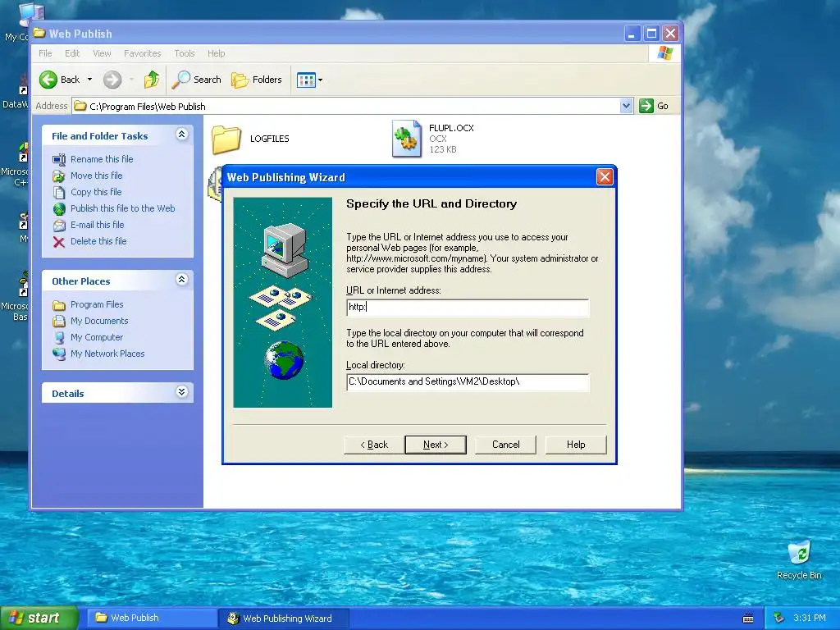Open the Back history dropdown arrow
The height and width of the screenshot is (630, 840).
(x=89, y=80)
